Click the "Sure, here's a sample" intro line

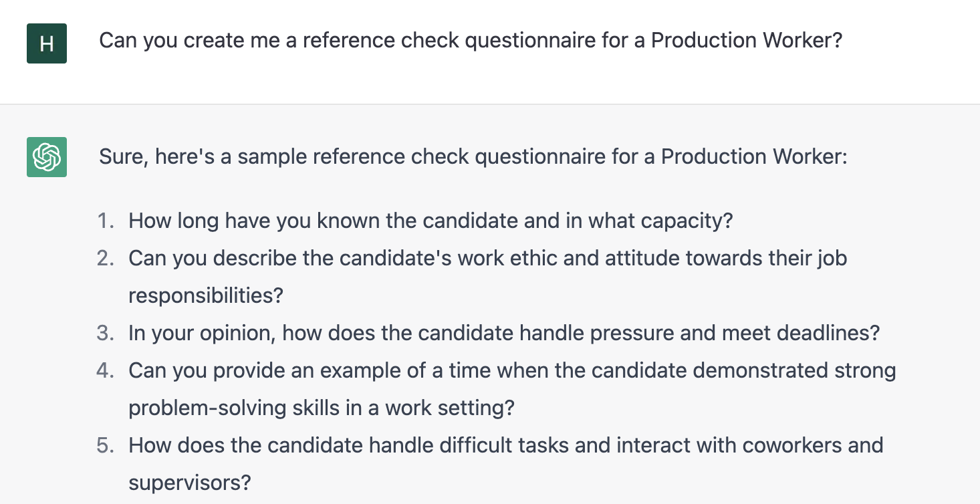pos(473,157)
